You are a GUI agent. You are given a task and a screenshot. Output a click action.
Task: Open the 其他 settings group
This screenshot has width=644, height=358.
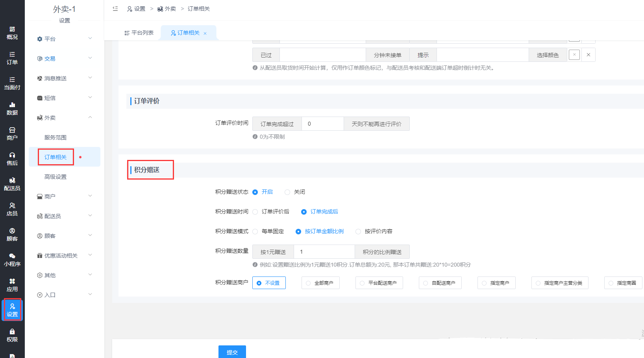(x=65, y=275)
